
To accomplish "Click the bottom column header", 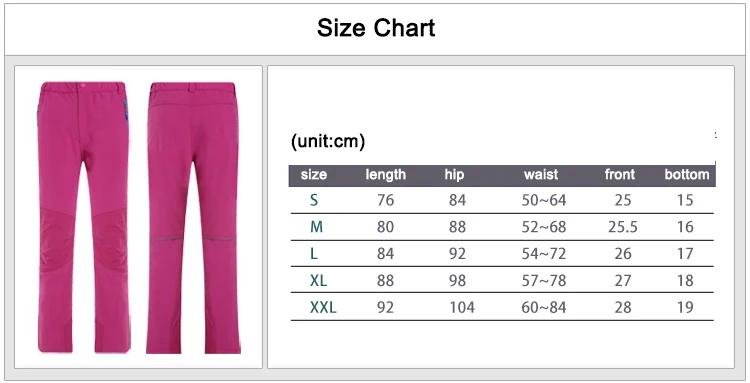I will pyautogui.click(x=687, y=175).
